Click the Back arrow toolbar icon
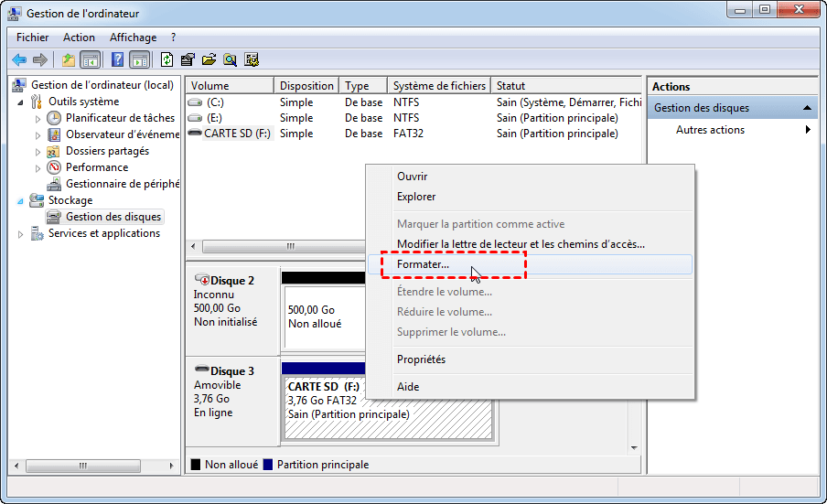827x504 pixels. click(19, 60)
